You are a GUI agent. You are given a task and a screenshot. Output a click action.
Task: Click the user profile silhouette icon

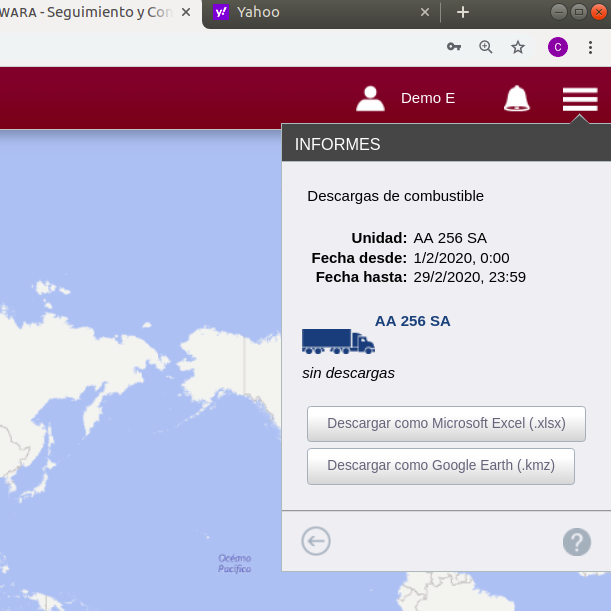370,98
